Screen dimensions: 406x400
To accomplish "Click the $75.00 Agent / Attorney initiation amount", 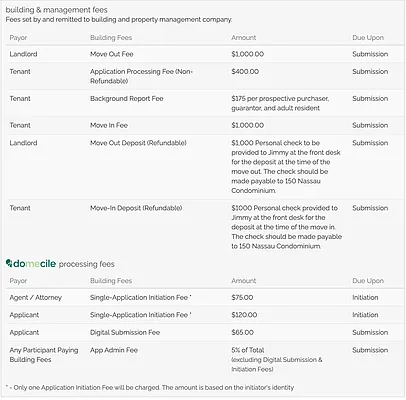I will tap(242, 297).
